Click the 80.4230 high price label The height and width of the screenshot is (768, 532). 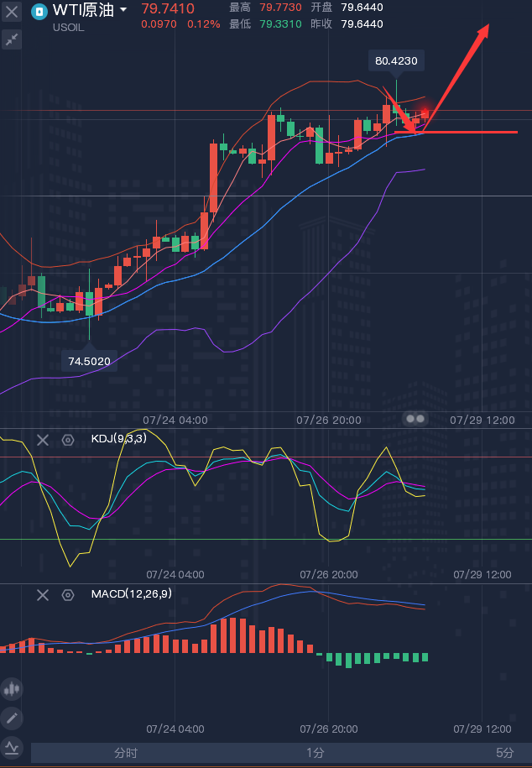[396, 60]
